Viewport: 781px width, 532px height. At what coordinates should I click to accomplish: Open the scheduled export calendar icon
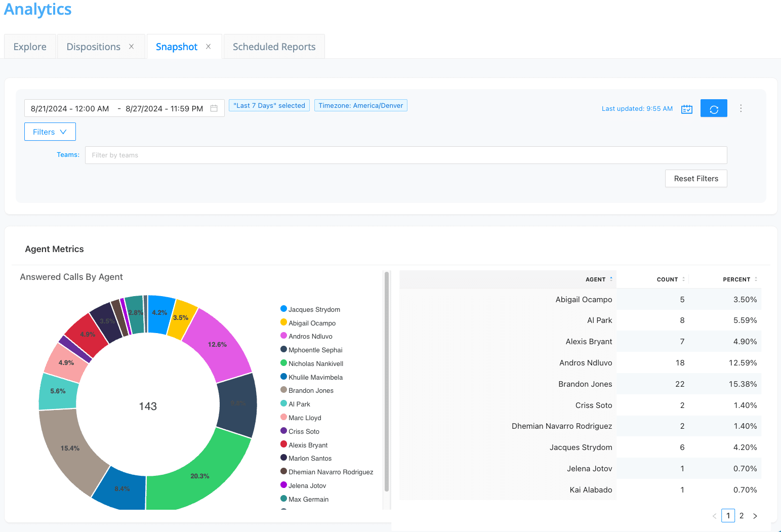click(686, 108)
